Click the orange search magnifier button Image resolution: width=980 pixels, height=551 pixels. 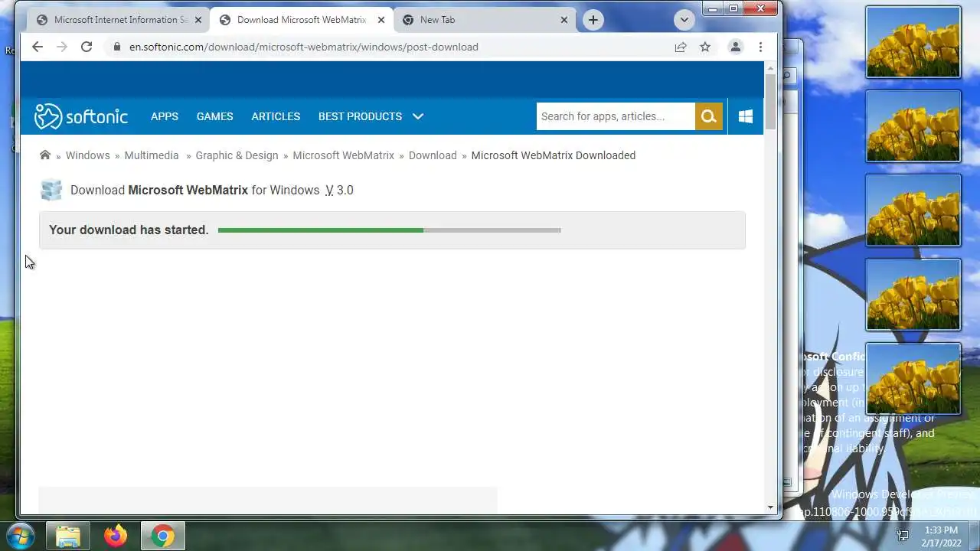point(709,116)
